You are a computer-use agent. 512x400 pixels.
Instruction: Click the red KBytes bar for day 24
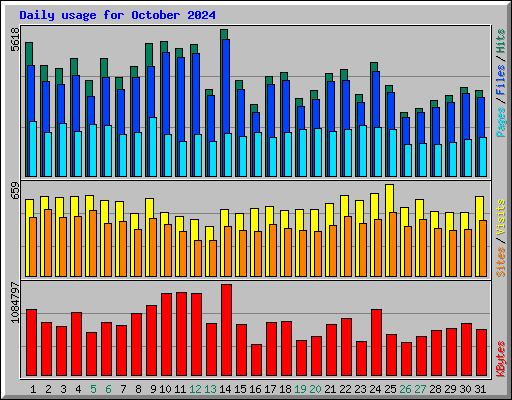(x=376, y=343)
